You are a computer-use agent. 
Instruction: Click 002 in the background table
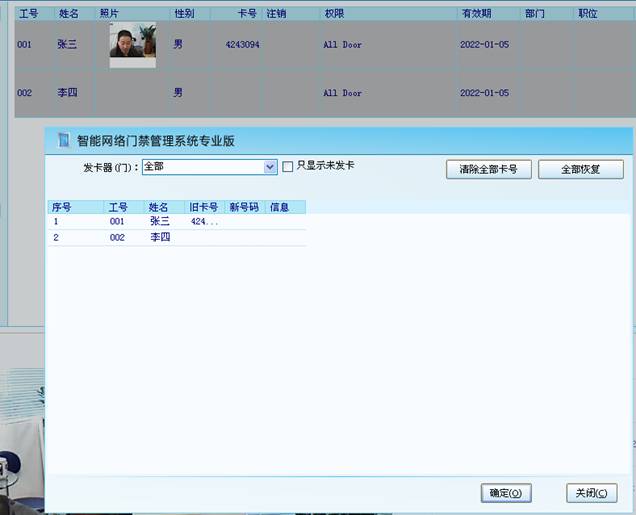24,93
